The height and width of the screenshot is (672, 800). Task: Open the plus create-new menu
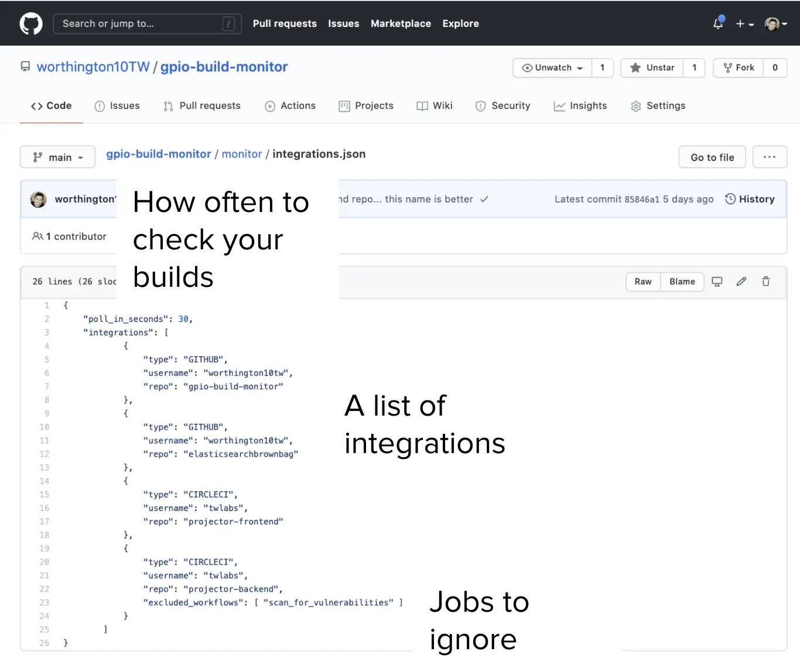[744, 24]
